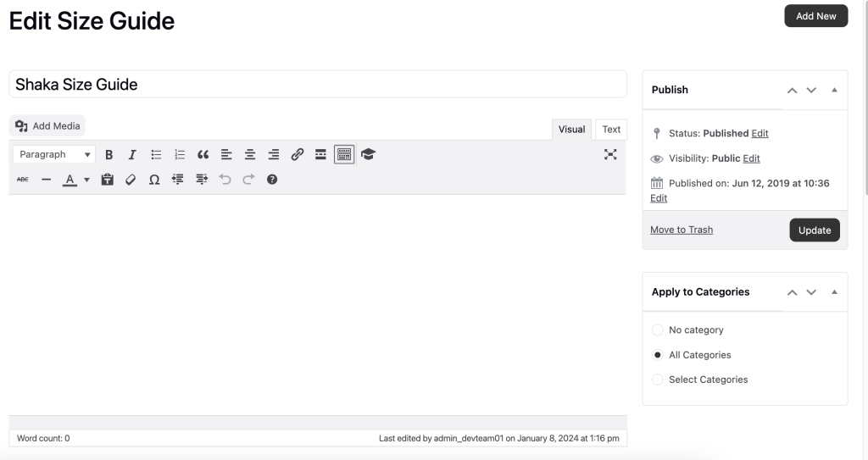The width and height of the screenshot is (868, 460).
Task: Click the clear formatting eraser icon
Action: (131, 180)
